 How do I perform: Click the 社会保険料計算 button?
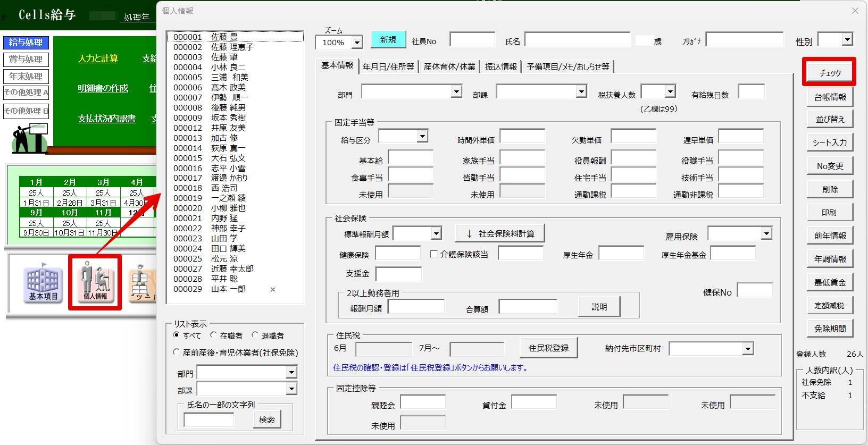point(500,233)
